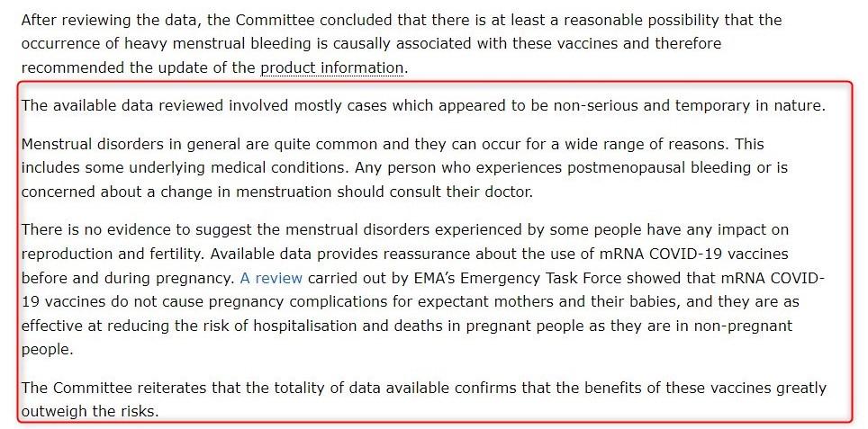Screen dimensions: 868x429
Task: Click the single word "people." ending the paragraph
Action: point(47,350)
